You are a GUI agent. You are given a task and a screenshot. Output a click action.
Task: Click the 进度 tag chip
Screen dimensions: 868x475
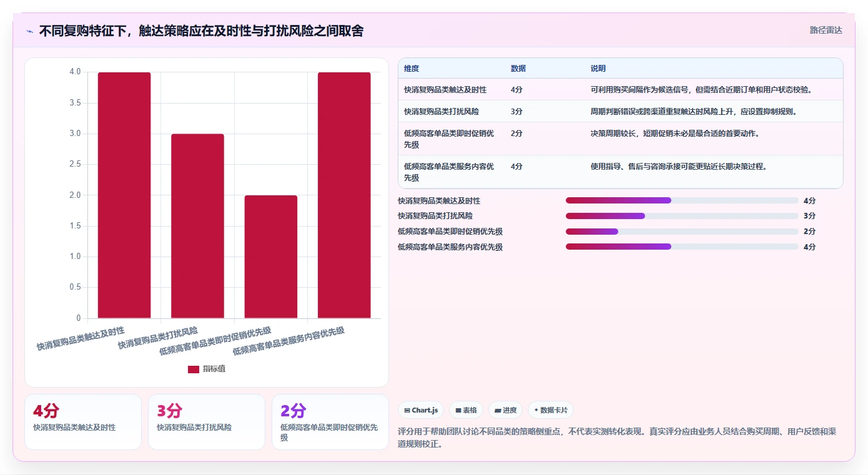coord(505,410)
